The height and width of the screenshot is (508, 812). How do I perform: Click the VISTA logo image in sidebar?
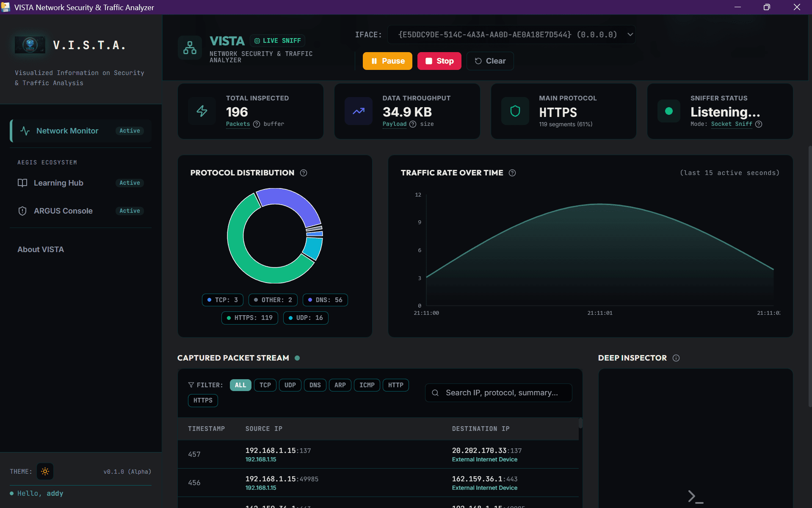point(30,44)
